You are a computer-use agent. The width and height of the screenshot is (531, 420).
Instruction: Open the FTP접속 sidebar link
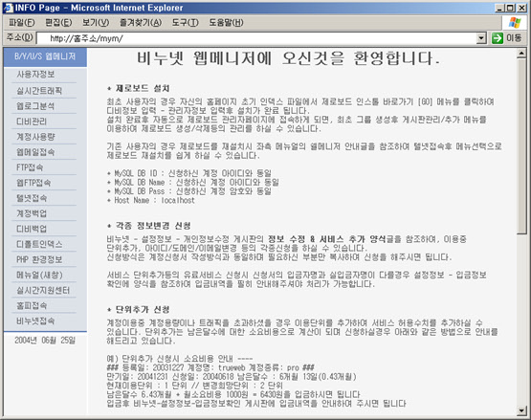(30, 167)
